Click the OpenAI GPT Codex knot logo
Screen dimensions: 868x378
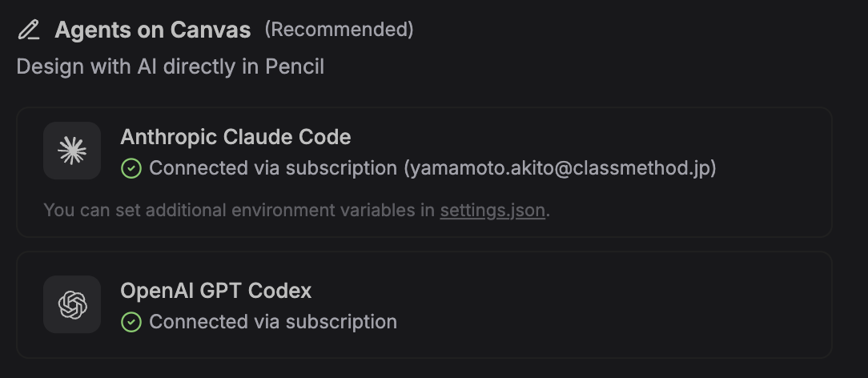click(x=72, y=304)
